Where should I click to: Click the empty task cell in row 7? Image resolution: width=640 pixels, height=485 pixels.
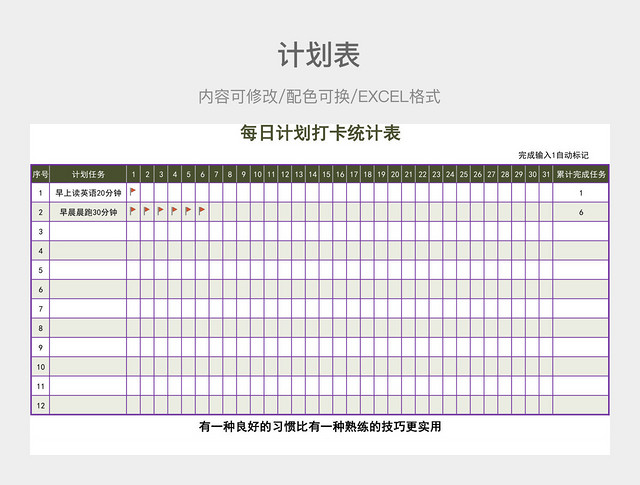[88, 309]
